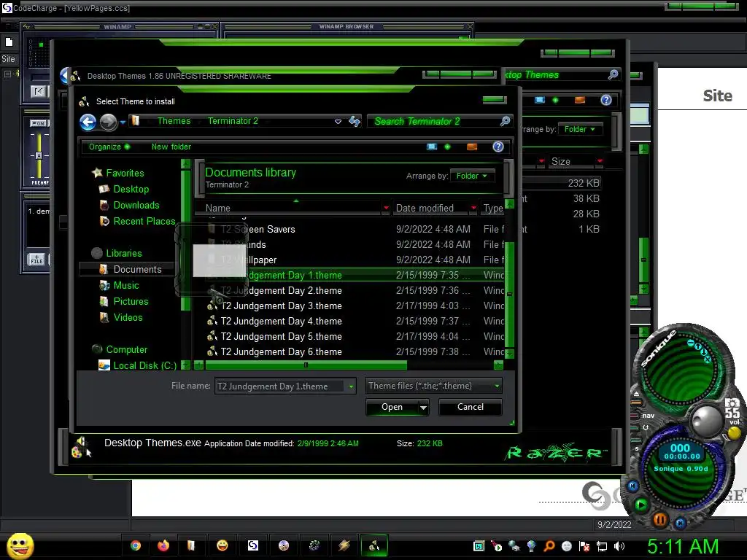Viewport: 747px width, 560px height.
Task: Select Desktop in Favorites
Action: point(131,189)
